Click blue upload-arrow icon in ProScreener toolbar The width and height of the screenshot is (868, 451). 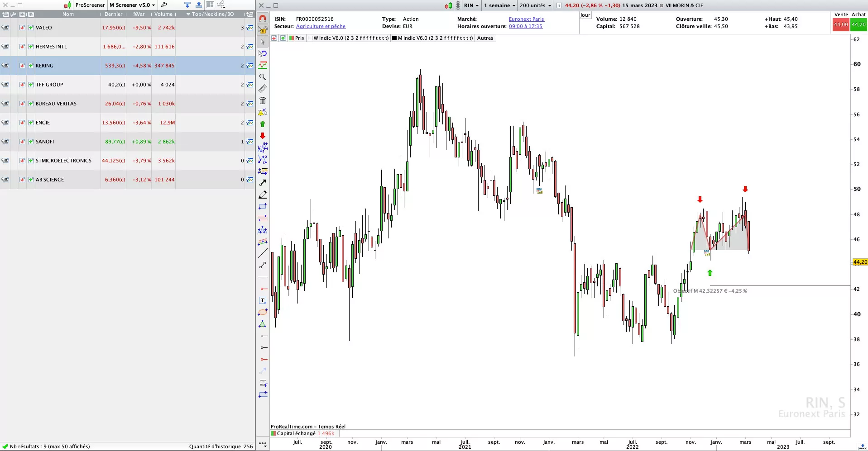[199, 5]
